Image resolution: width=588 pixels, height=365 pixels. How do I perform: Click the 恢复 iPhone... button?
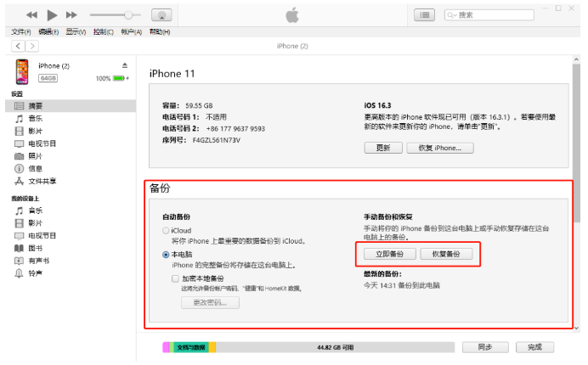click(x=440, y=148)
